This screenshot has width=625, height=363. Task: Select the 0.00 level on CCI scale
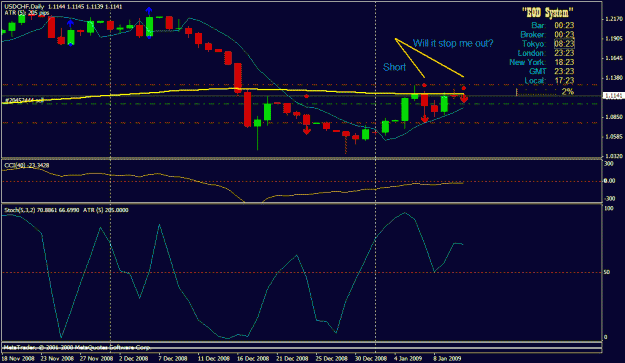609,181
